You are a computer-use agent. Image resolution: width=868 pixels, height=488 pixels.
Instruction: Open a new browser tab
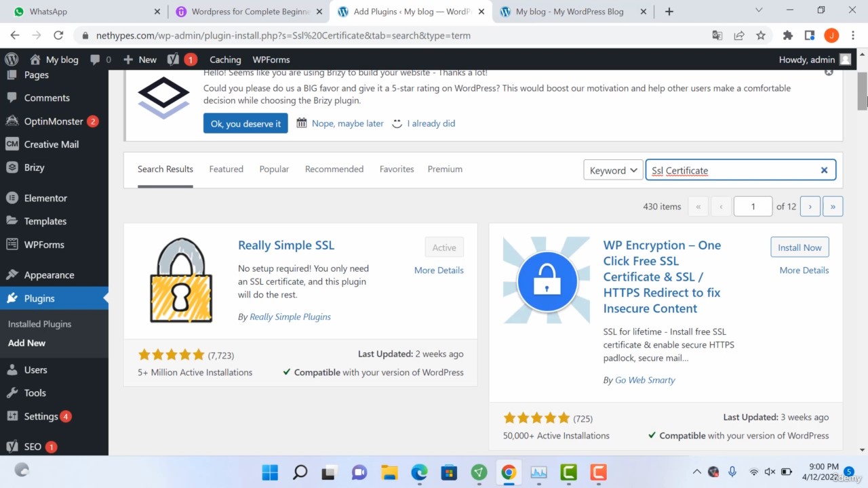click(669, 12)
